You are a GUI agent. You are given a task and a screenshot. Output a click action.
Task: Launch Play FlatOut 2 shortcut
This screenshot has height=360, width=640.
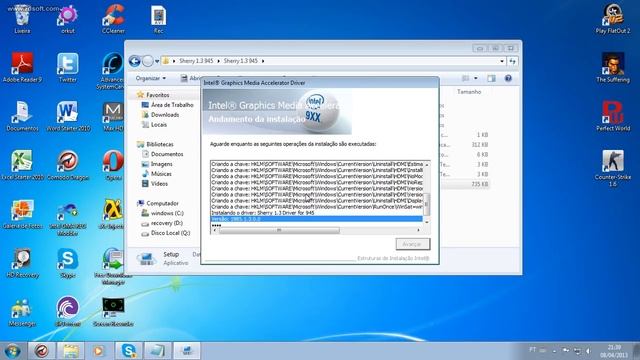pyautogui.click(x=613, y=18)
